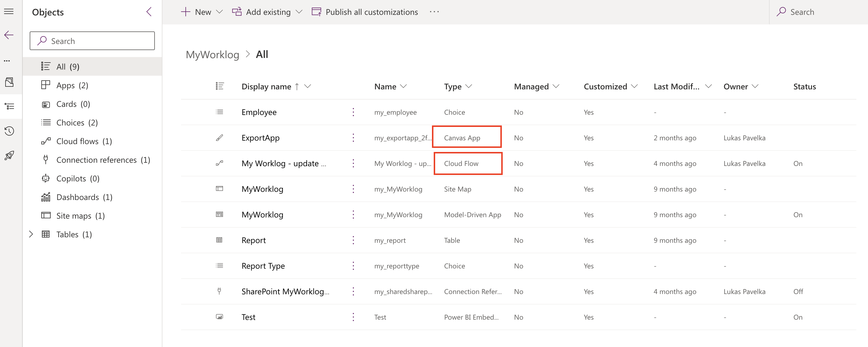The image size is (868, 347).
Task: Open the Employee choice row
Action: pyautogui.click(x=259, y=112)
